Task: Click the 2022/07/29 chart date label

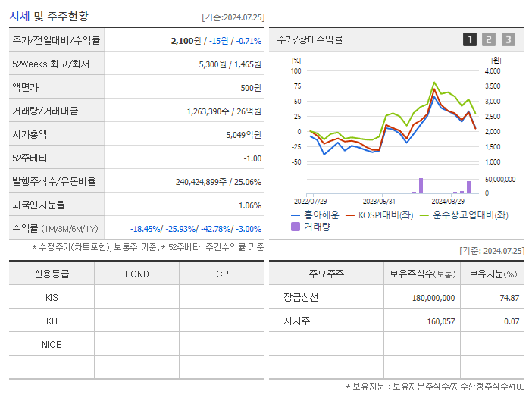Action: (310, 201)
